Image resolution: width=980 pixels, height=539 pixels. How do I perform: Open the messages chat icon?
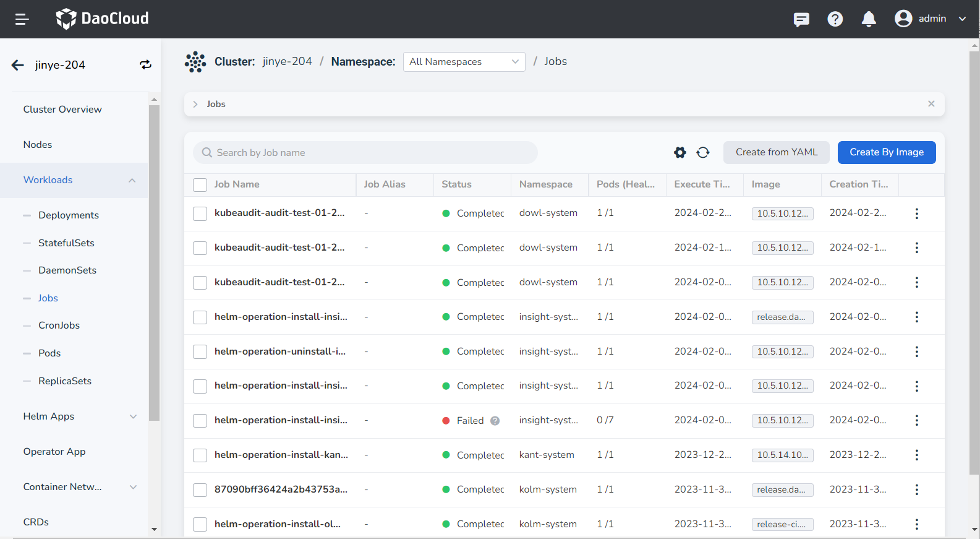[x=801, y=19]
